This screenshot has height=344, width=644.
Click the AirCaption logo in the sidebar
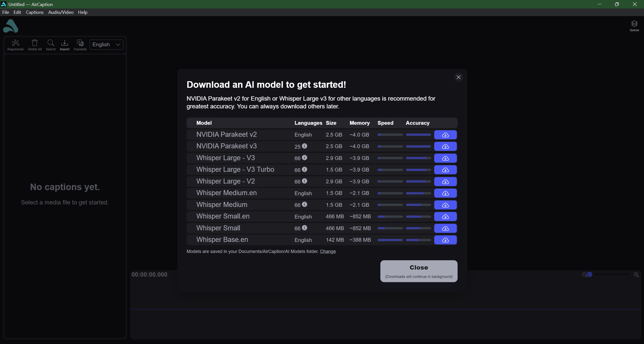coord(11,26)
